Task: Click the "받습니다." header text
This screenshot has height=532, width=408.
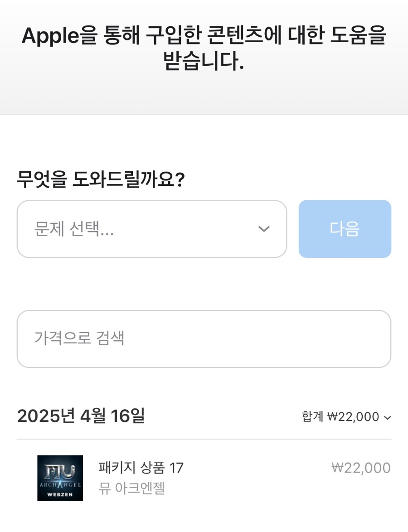Action: (204, 62)
